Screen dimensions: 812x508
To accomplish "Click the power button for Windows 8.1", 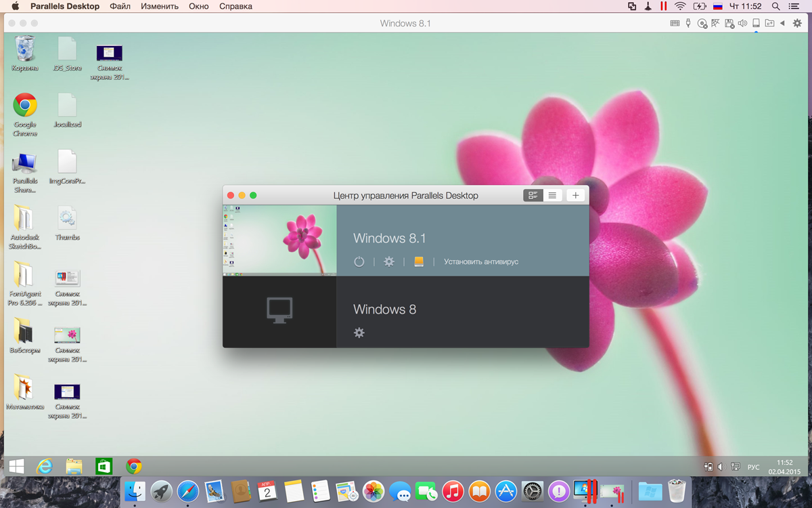I will 359,261.
